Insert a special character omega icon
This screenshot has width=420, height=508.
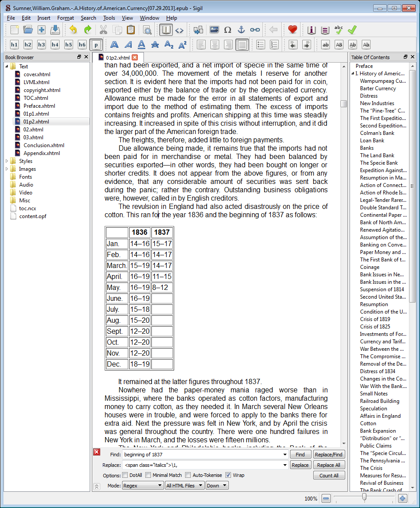(228, 30)
